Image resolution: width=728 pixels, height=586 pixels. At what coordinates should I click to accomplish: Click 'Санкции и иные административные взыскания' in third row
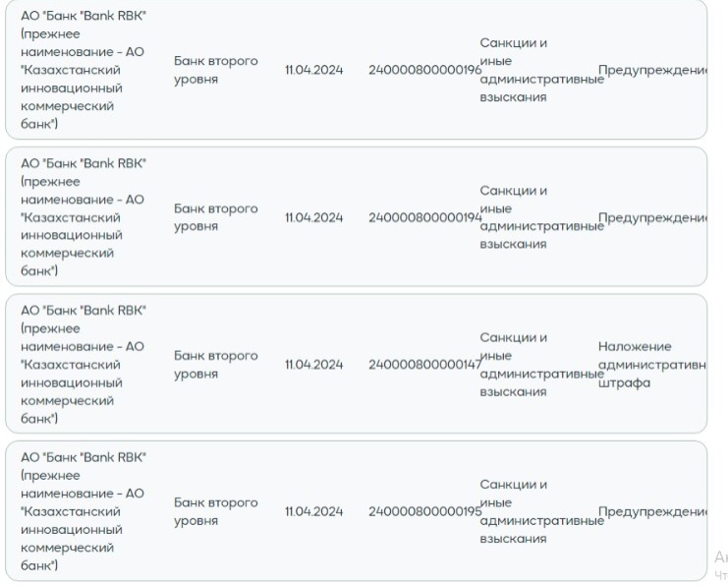541,365
